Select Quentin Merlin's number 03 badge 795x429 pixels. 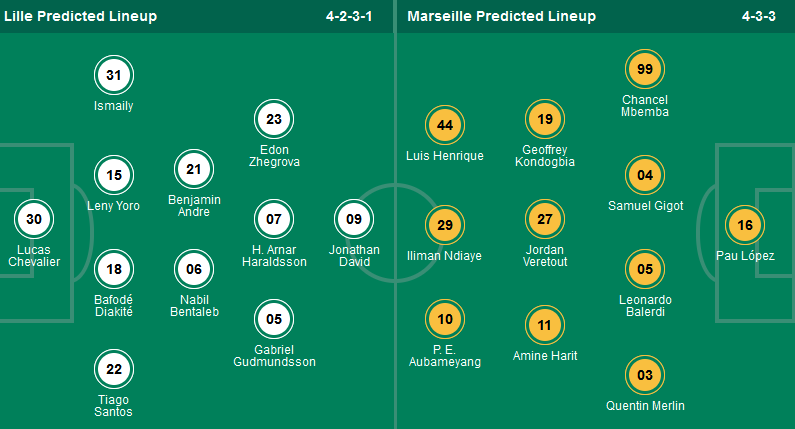coord(645,375)
